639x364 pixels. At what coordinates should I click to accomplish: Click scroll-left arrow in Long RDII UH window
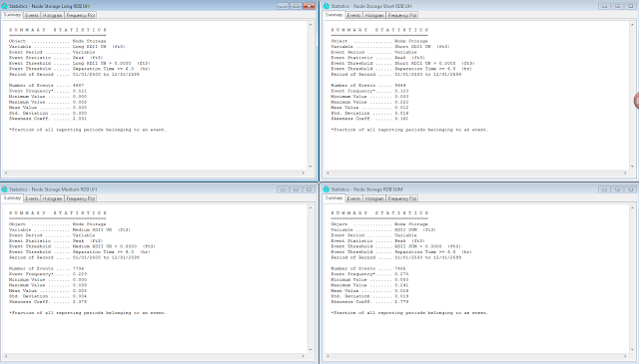point(6,174)
